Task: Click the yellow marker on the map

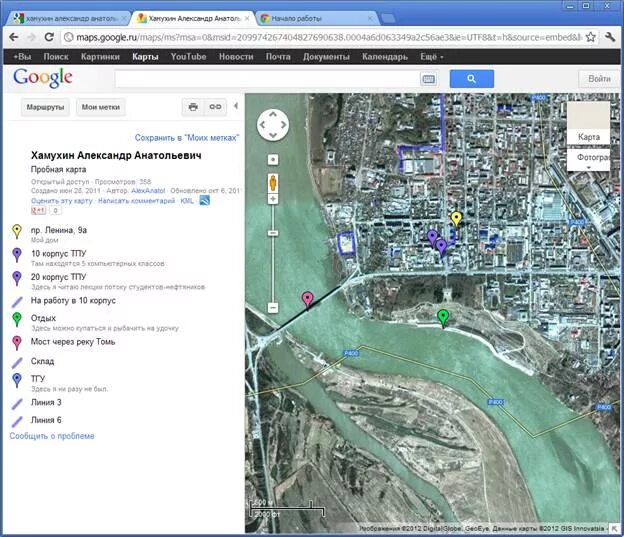Action: pos(456,219)
